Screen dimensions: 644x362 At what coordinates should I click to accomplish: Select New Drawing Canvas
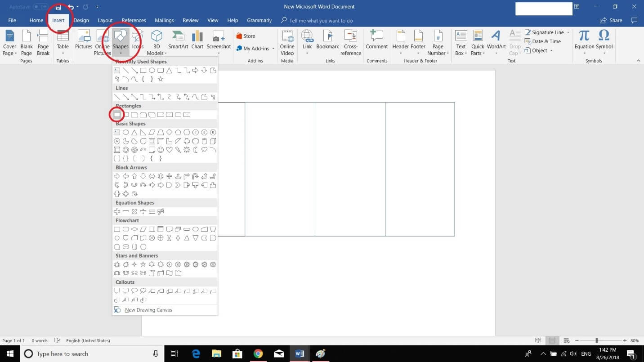click(x=148, y=309)
